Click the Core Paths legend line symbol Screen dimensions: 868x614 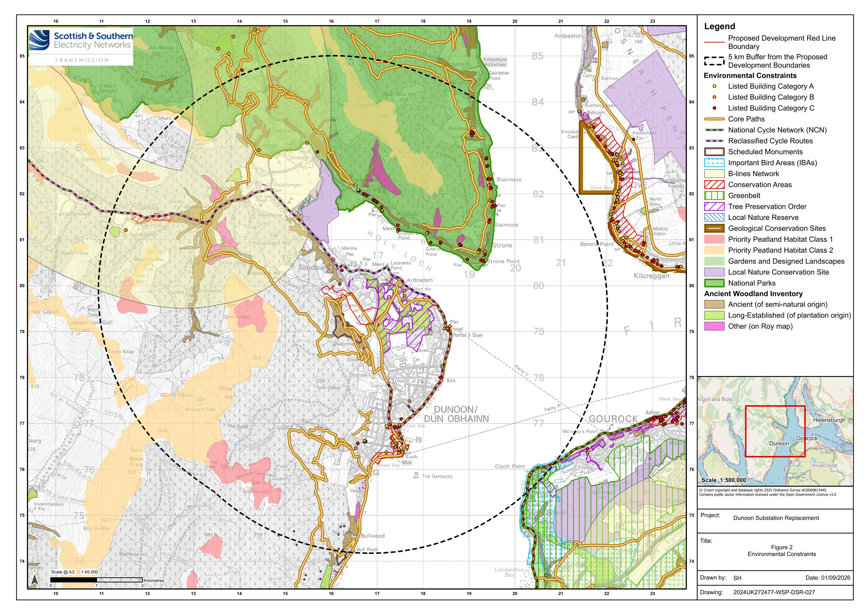[x=714, y=119]
